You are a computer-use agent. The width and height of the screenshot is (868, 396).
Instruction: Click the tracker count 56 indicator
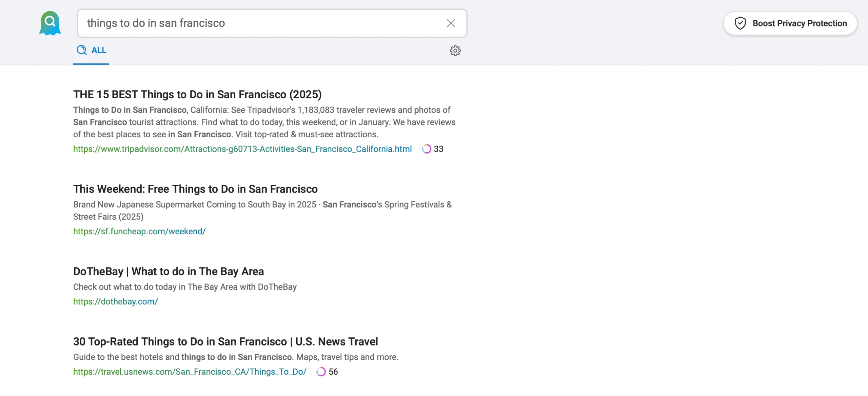[x=333, y=372]
